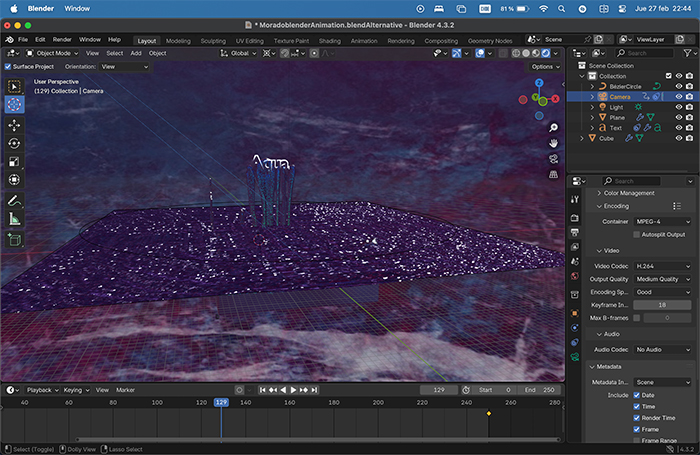The width and height of the screenshot is (700, 455).
Task: Select the Move tool in the toolbar
Action: coord(14,125)
